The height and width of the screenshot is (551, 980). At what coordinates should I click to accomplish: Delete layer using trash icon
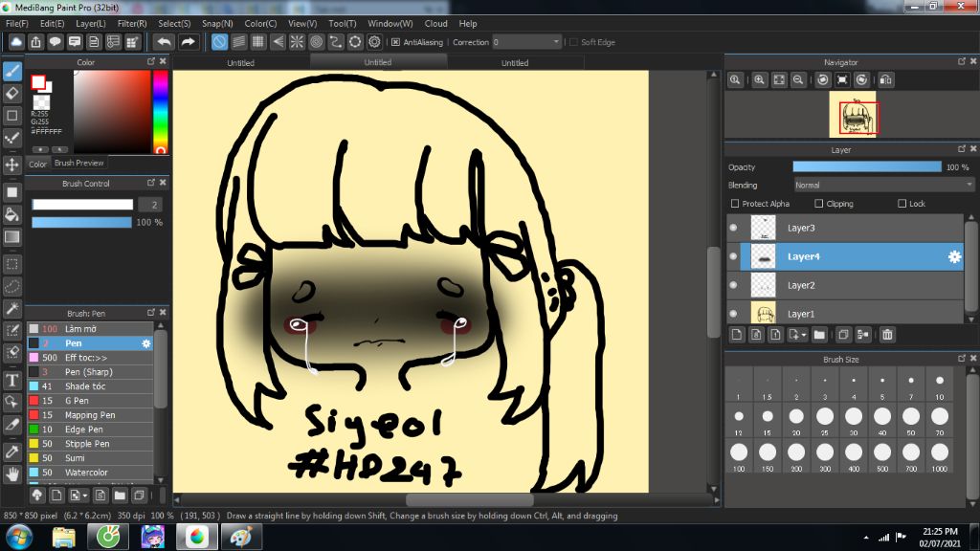(x=887, y=335)
